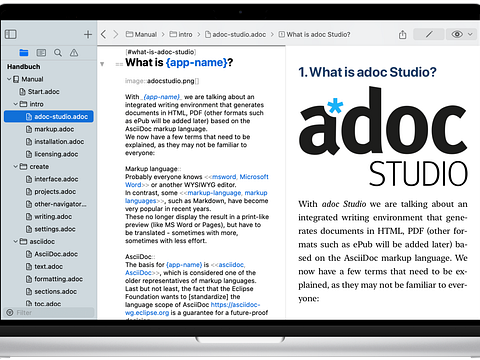
Task: Open writing.adoc file
Action: click(x=49, y=217)
